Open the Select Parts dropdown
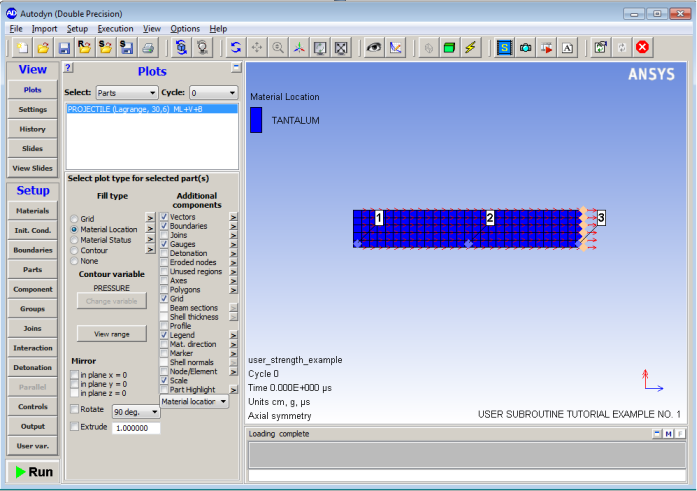 click(x=127, y=92)
